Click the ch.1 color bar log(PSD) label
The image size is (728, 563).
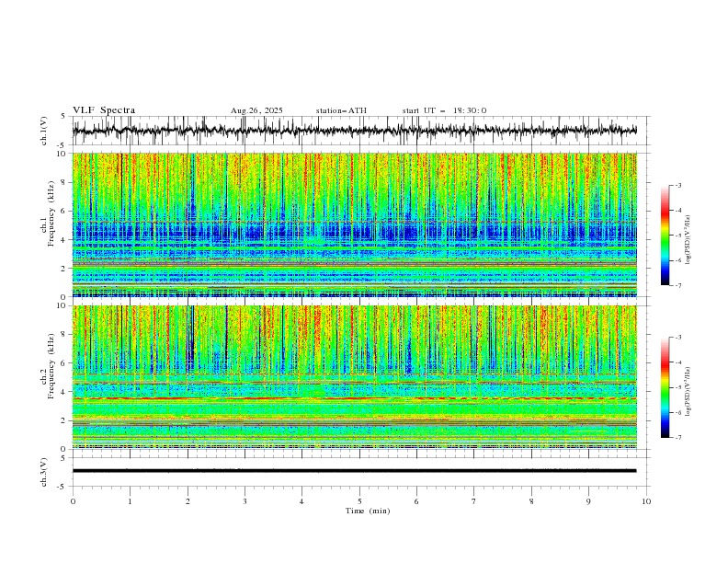pos(688,240)
